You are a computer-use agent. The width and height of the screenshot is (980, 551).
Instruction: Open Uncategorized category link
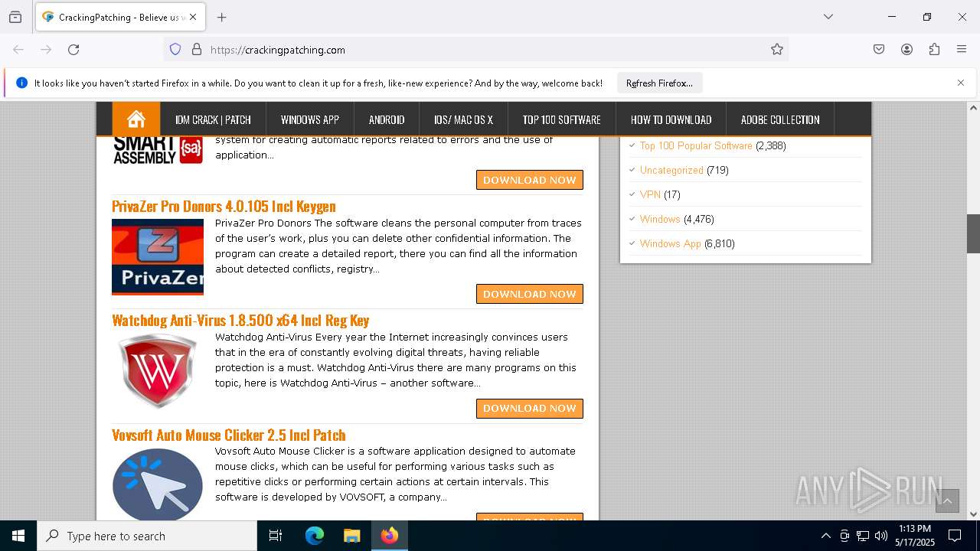point(671,170)
